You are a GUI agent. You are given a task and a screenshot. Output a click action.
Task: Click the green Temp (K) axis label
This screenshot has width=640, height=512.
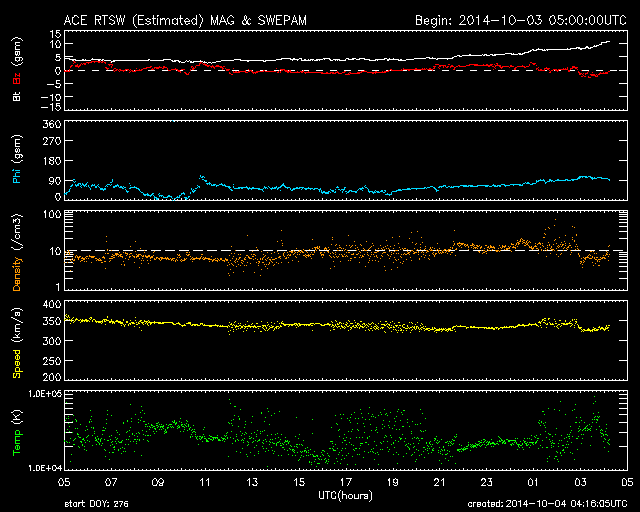pos(17,433)
